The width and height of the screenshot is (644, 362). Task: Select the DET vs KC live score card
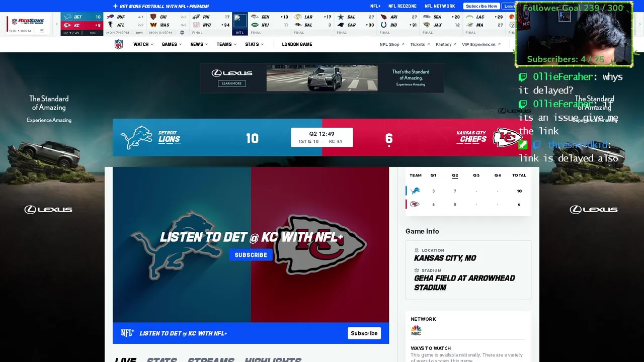pyautogui.click(x=82, y=24)
